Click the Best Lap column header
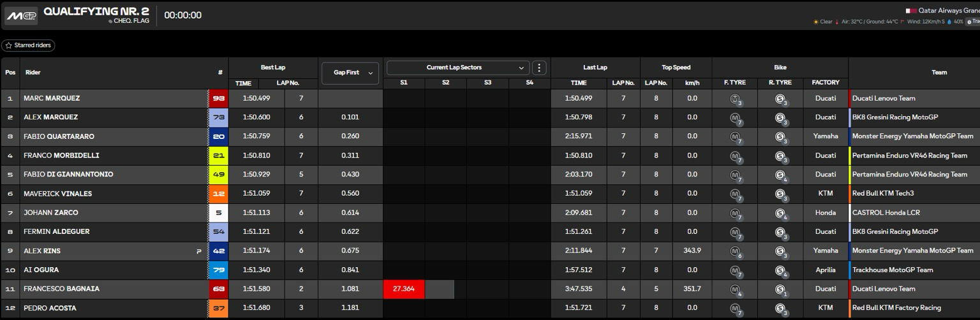Viewport: 980px width, 320px height. coord(273,68)
